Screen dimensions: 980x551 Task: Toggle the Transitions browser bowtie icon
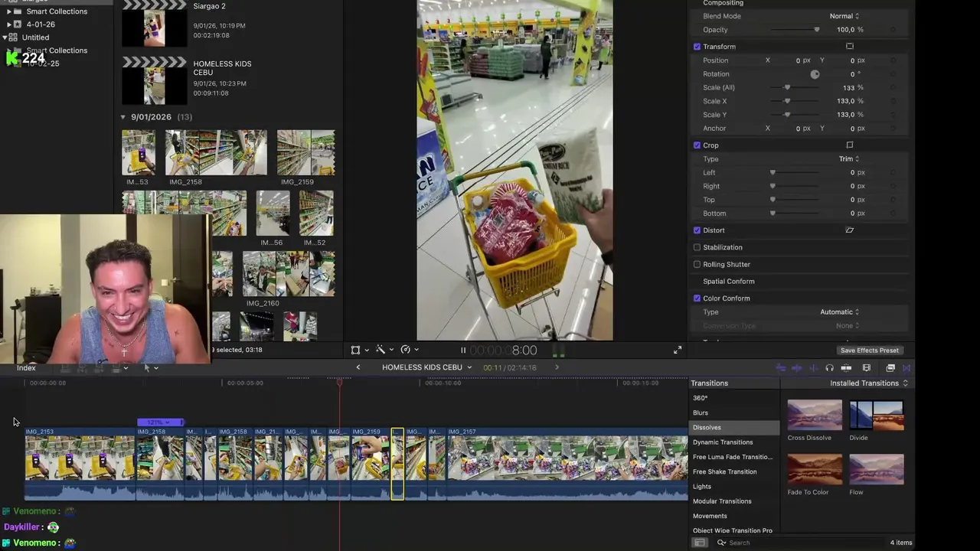906,368
